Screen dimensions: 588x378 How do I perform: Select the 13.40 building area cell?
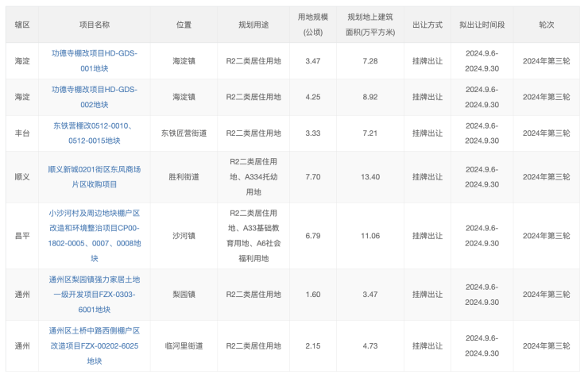369,176
